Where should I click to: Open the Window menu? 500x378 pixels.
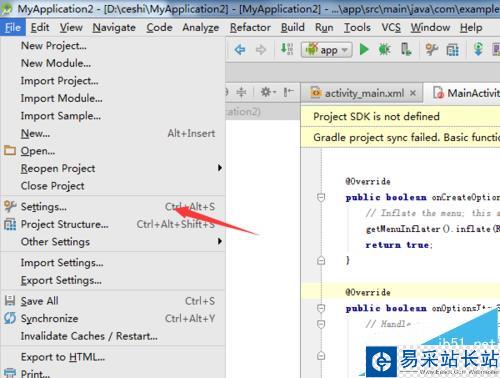430,27
